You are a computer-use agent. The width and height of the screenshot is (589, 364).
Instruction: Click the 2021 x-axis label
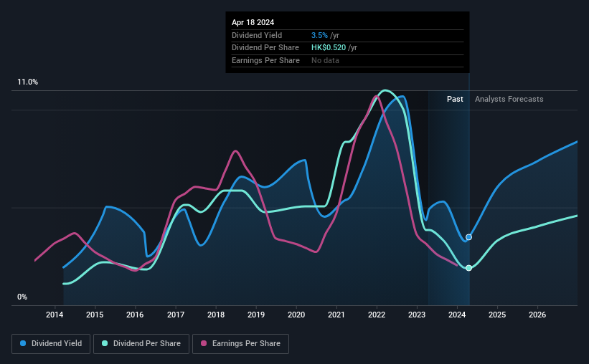tap(336, 315)
